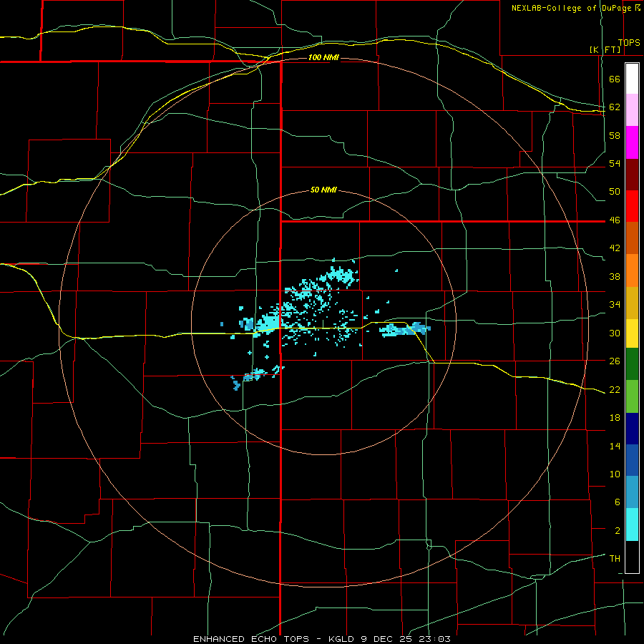Click the 38 legend value

pyautogui.click(x=615, y=276)
